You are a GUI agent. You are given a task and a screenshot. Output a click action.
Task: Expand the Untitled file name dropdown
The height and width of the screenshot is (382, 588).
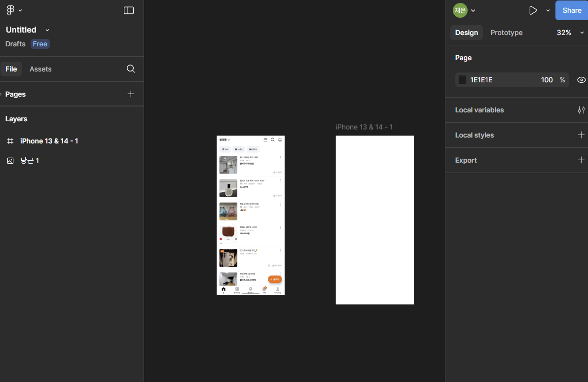[x=47, y=30]
